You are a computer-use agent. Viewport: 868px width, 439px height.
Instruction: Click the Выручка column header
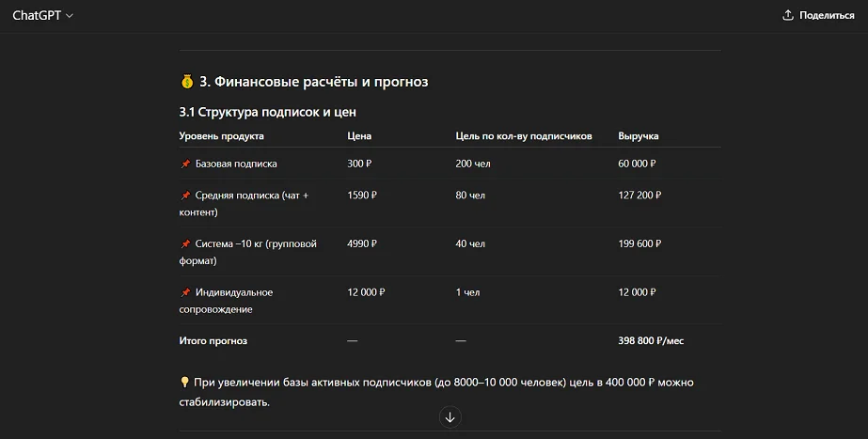(638, 136)
